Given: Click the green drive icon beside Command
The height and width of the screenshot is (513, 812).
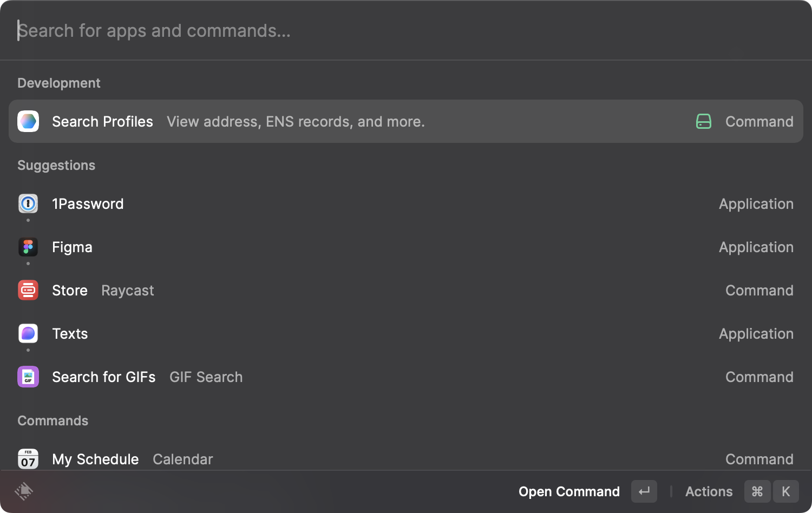Looking at the screenshot, I should click(x=703, y=121).
